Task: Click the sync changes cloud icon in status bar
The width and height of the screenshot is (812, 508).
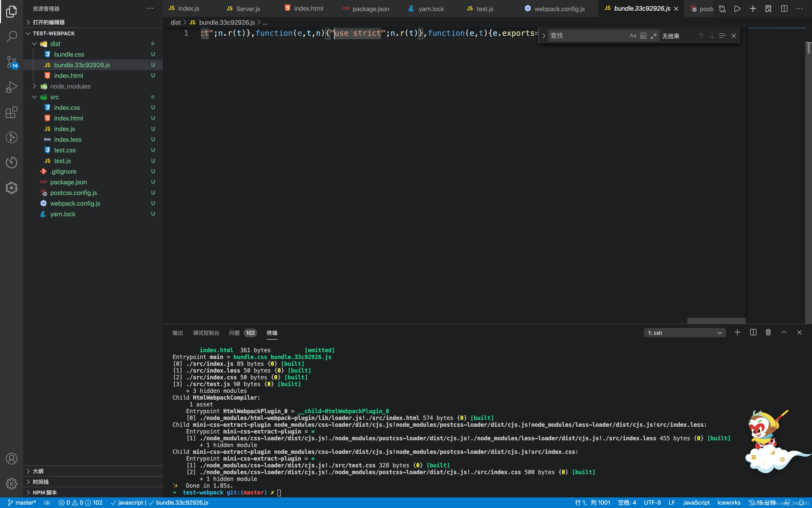Action: pos(47,503)
